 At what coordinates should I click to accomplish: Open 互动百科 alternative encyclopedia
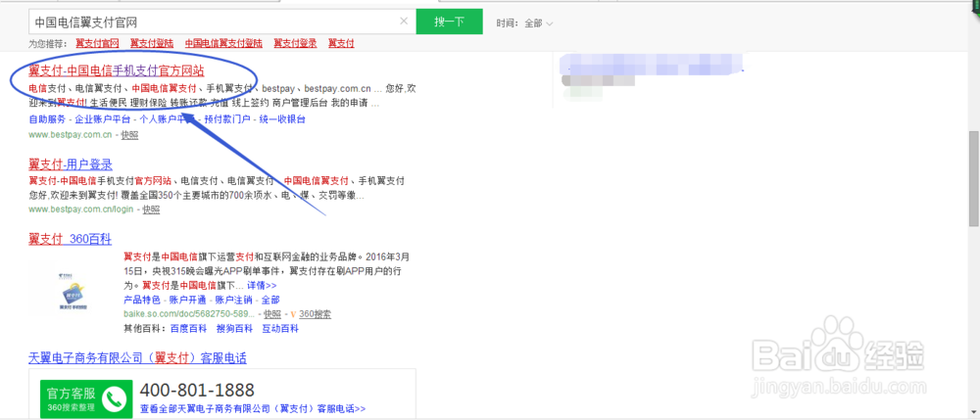(x=280, y=328)
